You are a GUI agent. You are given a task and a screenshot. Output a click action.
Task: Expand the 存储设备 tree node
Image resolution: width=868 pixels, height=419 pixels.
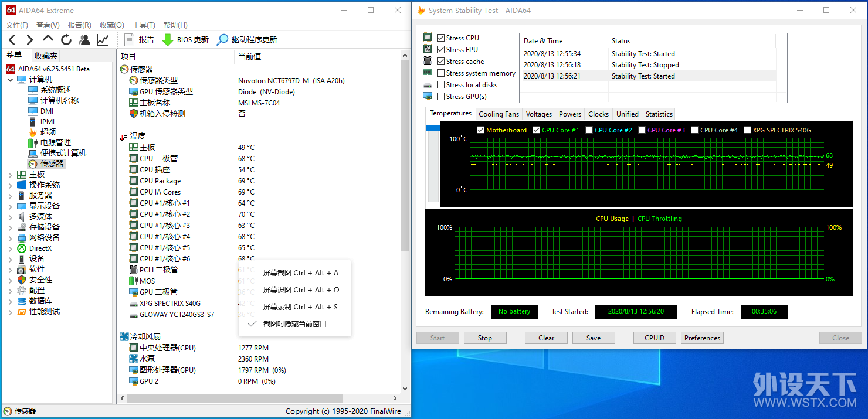coord(10,227)
